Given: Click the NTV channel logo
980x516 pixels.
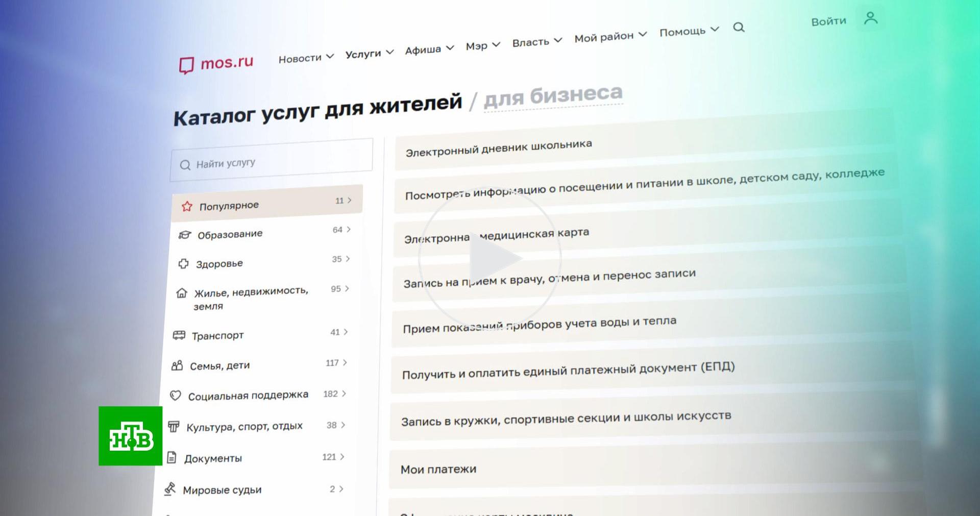Looking at the screenshot, I should point(131,436).
